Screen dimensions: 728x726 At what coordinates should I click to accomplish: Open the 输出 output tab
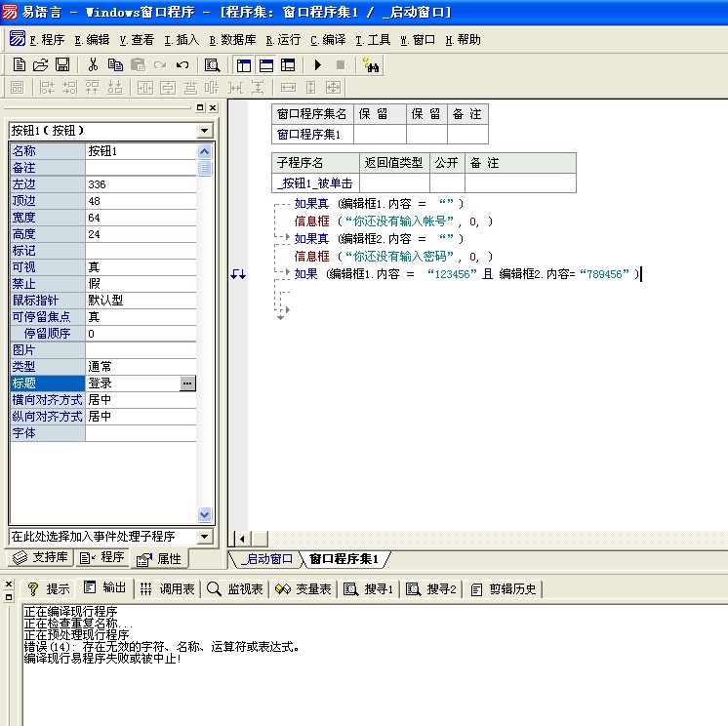point(105,588)
